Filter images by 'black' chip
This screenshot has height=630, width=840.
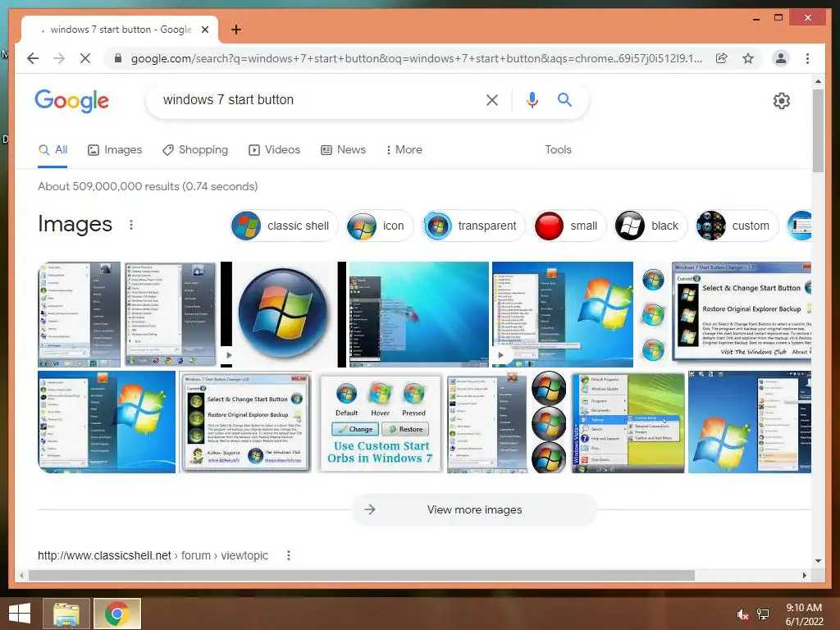(651, 226)
